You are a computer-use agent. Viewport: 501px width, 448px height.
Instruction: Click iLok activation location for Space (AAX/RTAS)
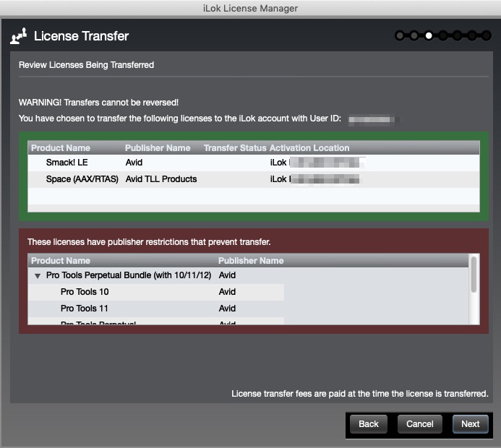coord(314,179)
